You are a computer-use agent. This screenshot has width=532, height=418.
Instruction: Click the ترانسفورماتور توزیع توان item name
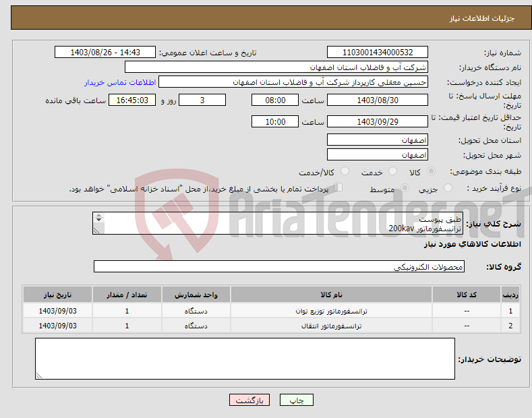pyautogui.click(x=331, y=311)
